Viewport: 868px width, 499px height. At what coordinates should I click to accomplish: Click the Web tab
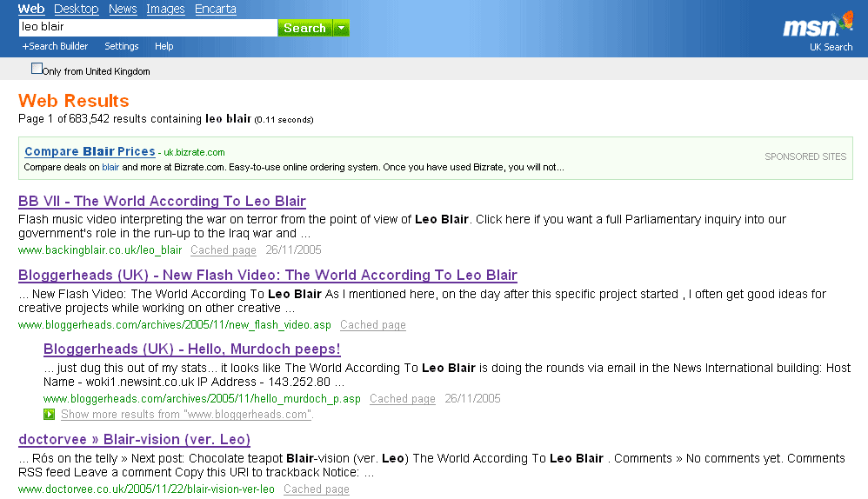31,9
